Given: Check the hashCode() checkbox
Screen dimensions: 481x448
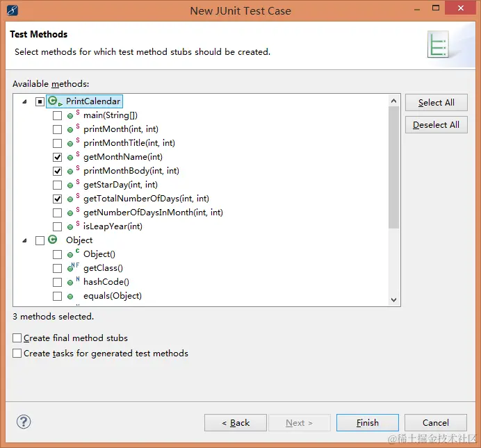Looking at the screenshot, I should 57,282.
